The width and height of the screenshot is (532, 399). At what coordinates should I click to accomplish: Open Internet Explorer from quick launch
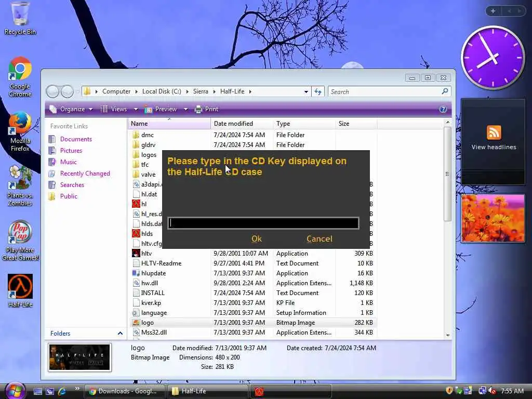(62, 391)
